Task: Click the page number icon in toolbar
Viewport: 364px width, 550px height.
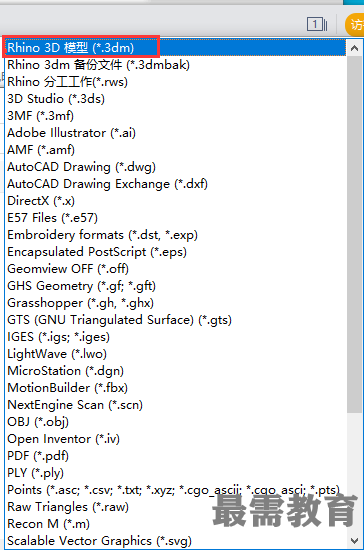Action: pyautogui.click(x=317, y=25)
